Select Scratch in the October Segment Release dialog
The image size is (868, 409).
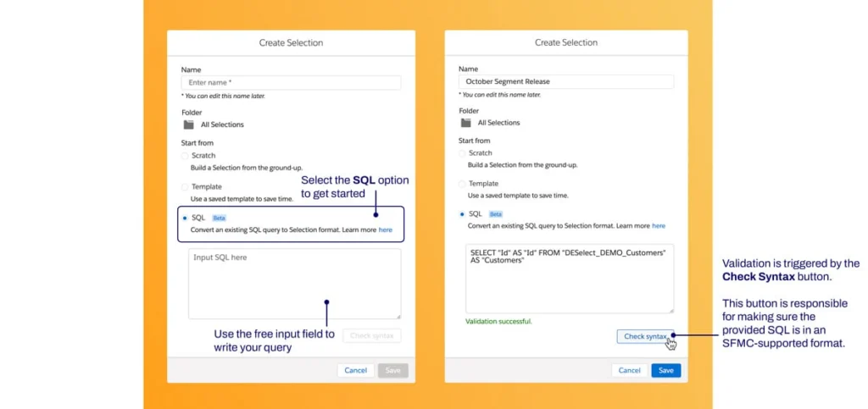click(x=463, y=153)
